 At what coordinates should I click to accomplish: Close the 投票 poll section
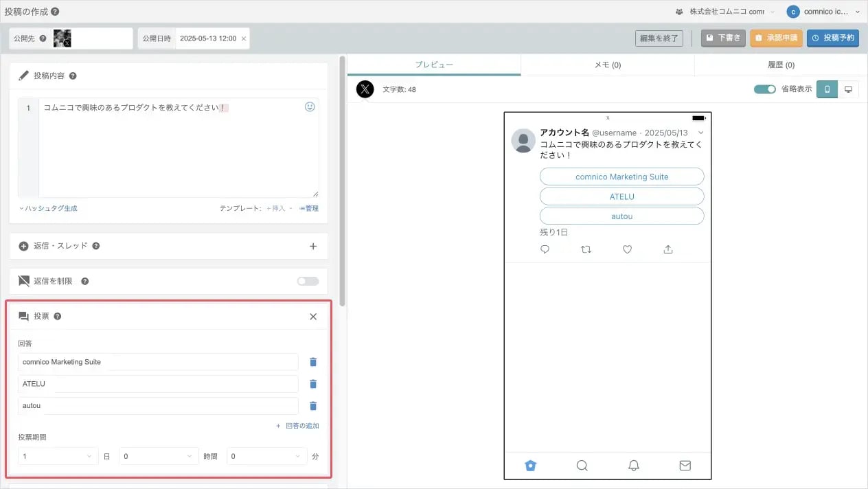(x=313, y=317)
